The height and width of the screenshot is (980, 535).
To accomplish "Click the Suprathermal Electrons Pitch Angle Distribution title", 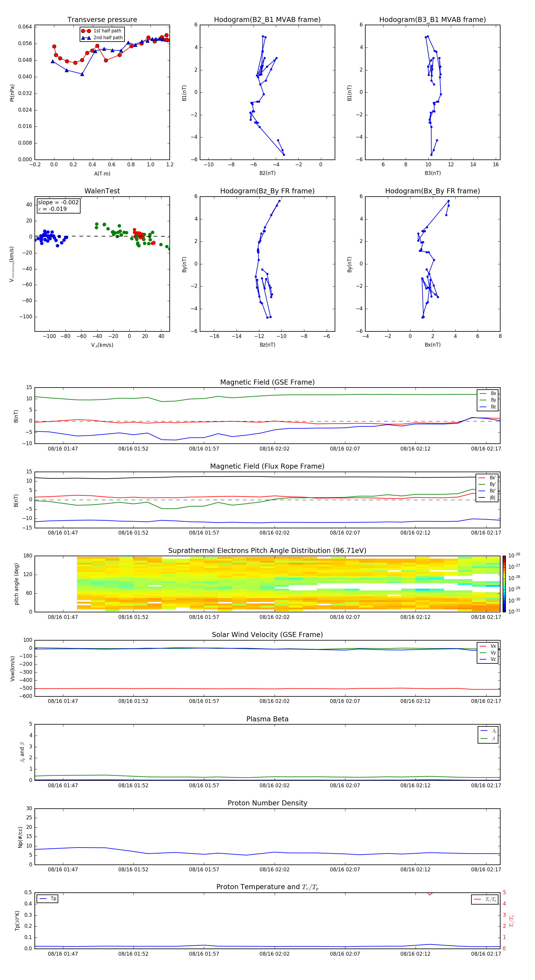I will (x=267, y=551).
